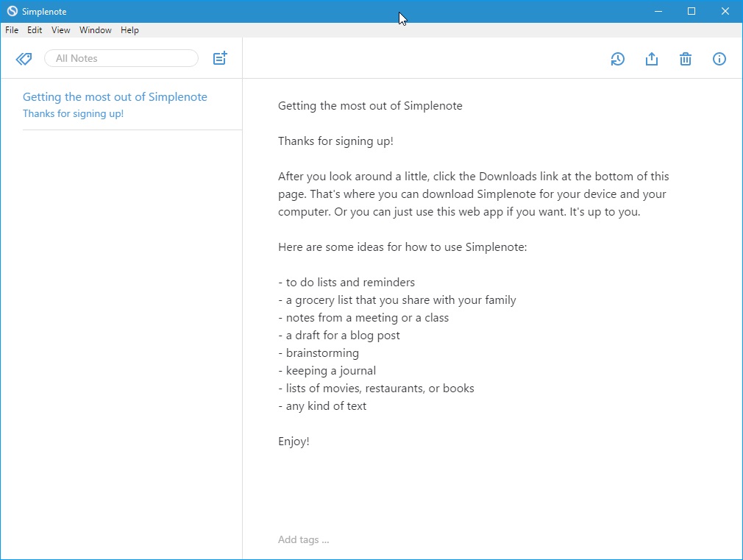This screenshot has width=743, height=560.
Task: Open the View menu
Action: (60, 30)
